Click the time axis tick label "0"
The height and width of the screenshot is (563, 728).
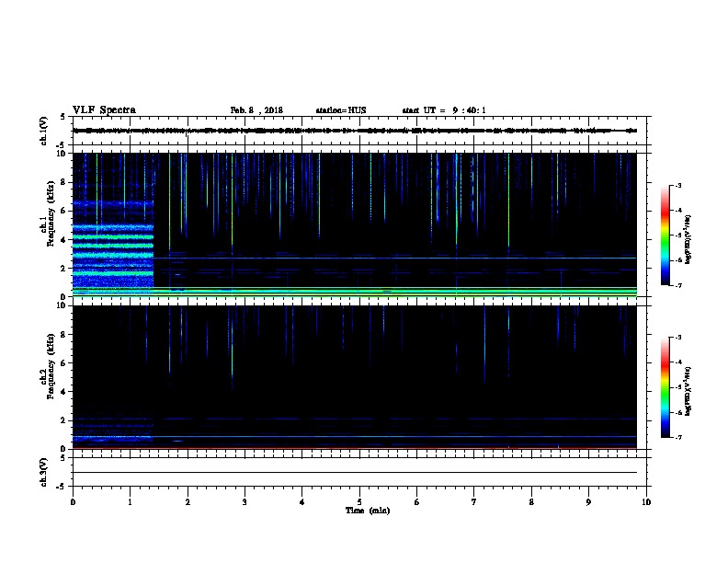73,502
